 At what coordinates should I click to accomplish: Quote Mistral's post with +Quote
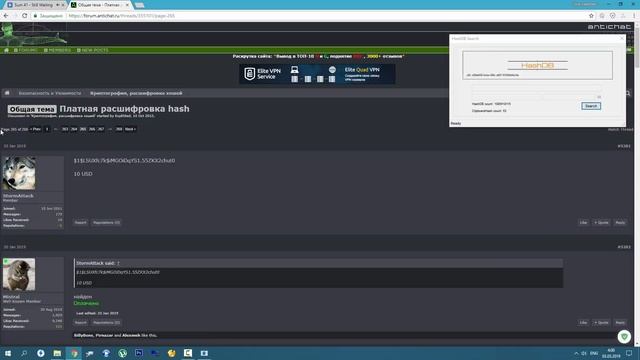[601, 322]
